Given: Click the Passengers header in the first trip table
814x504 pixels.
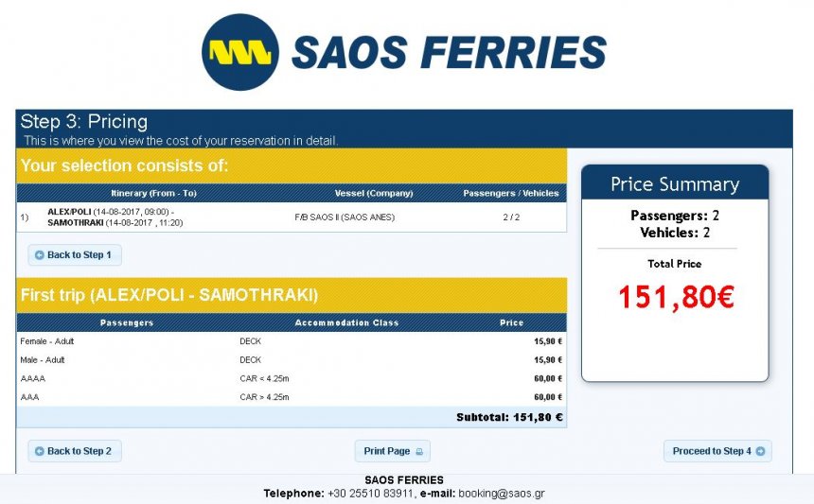Looking at the screenshot, I should [x=127, y=322].
